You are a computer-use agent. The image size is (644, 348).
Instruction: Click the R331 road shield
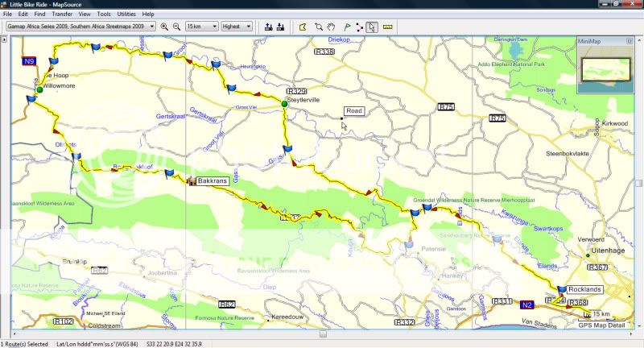pyautogui.click(x=502, y=301)
